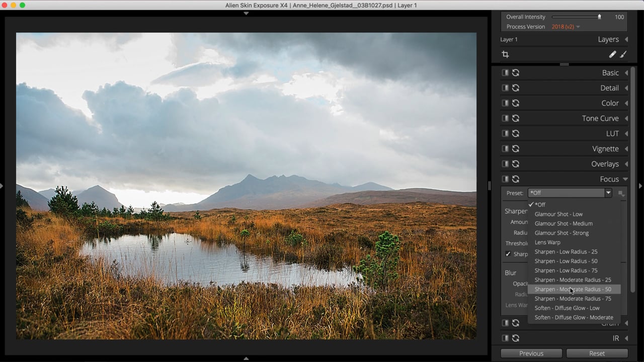This screenshot has height=362, width=644.
Task: Hide the bottom dock with its arrow
Action: pyautogui.click(x=246, y=358)
